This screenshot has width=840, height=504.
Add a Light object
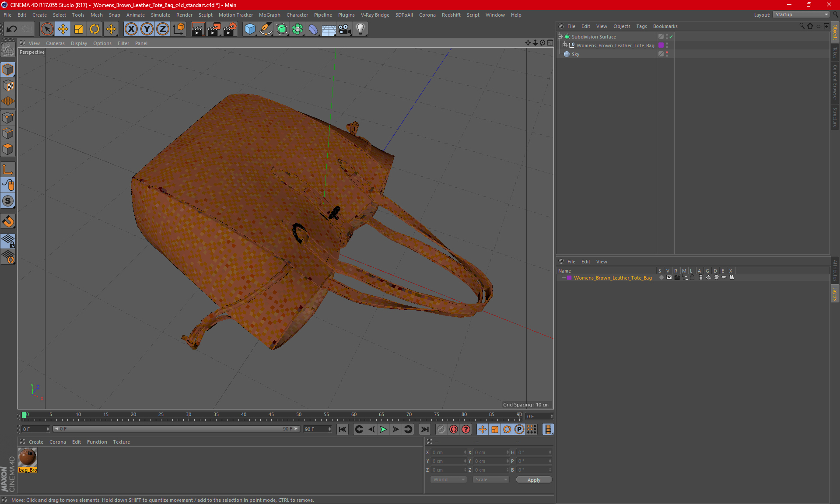pos(360,29)
